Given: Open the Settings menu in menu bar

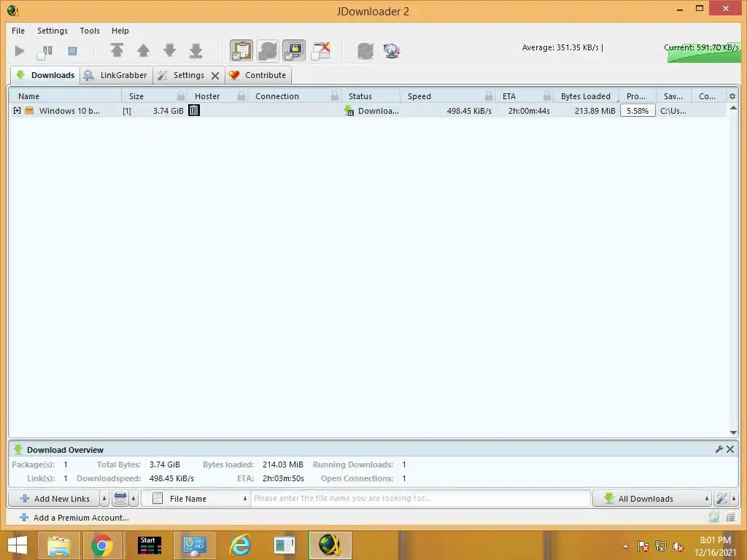Looking at the screenshot, I should (x=53, y=31).
